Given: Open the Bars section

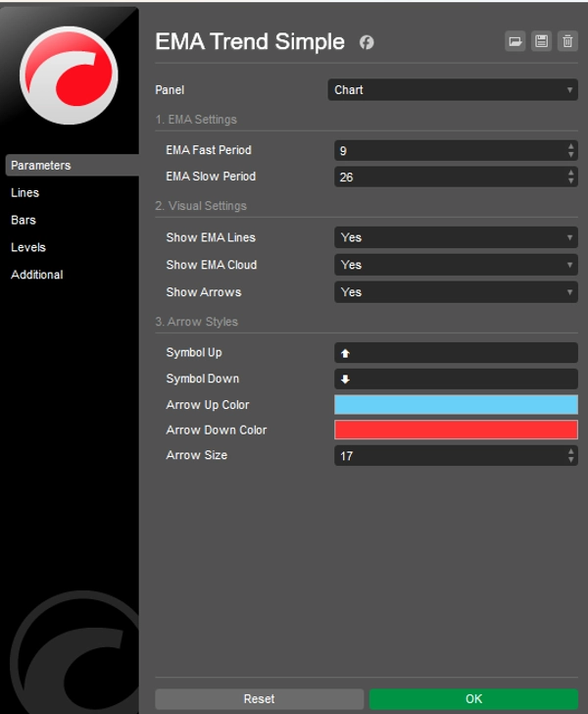Looking at the screenshot, I should click(x=24, y=221).
